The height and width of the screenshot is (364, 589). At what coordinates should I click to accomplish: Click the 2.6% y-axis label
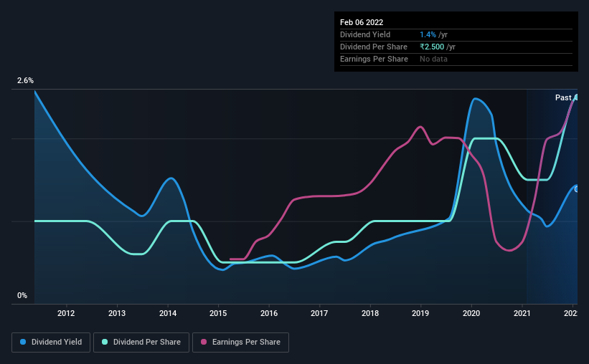(25, 80)
